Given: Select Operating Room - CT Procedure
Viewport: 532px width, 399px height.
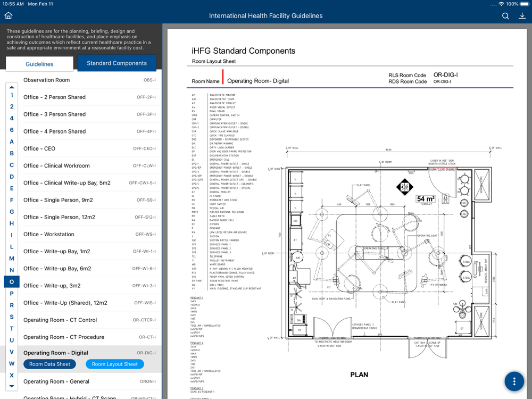Looking at the screenshot, I should [x=89, y=337].
